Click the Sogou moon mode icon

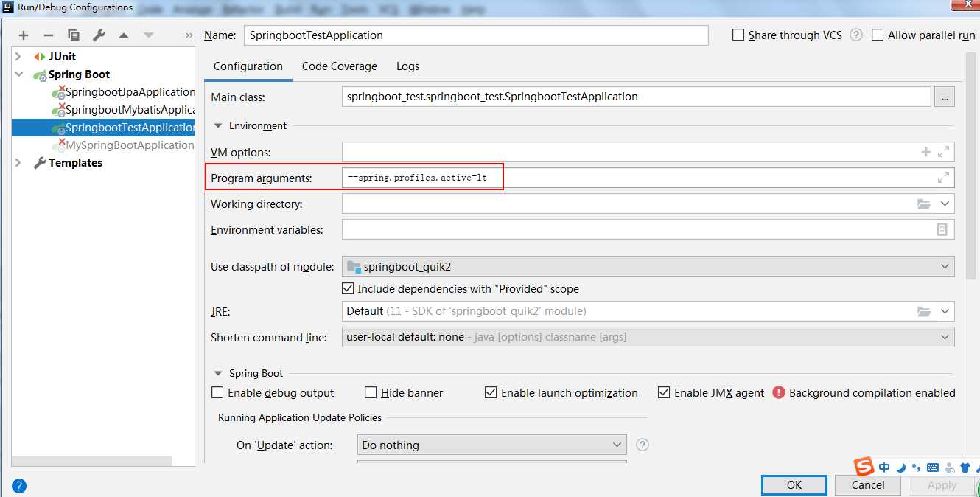pos(900,467)
